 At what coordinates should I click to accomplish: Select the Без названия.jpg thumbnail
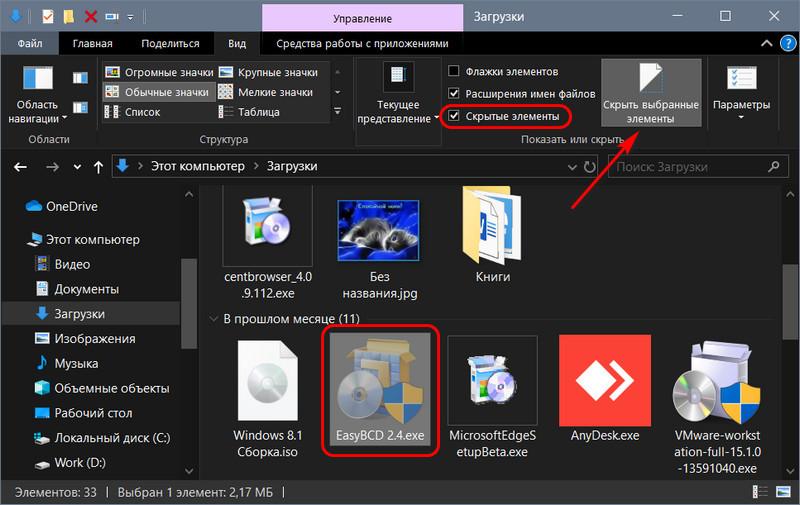coord(379,250)
